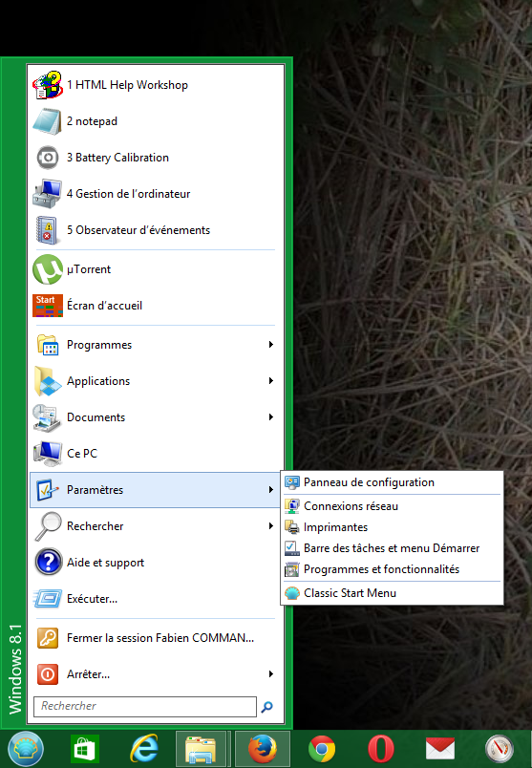The width and height of the screenshot is (532, 768).
Task: Expand the Arrêter shutdown options arrow
Action: pyautogui.click(x=271, y=674)
